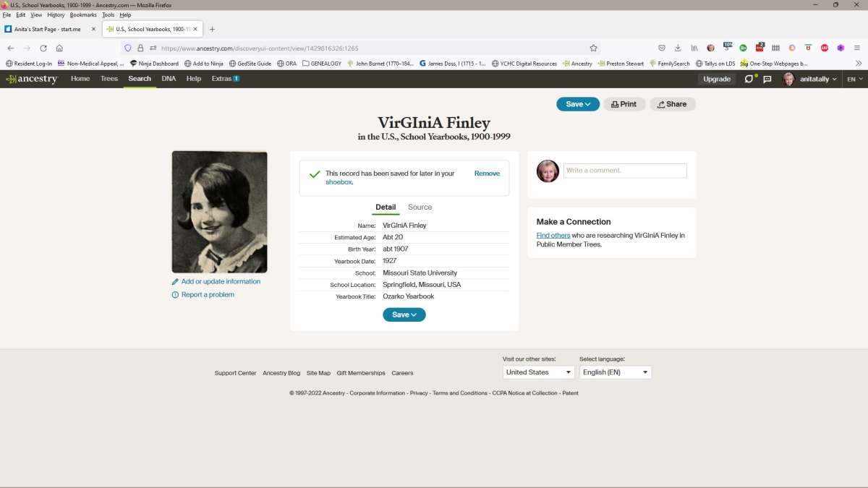Open the Terms and Conditions link
This screenshot has width=868, height=488.
click(x=460, y=393)
